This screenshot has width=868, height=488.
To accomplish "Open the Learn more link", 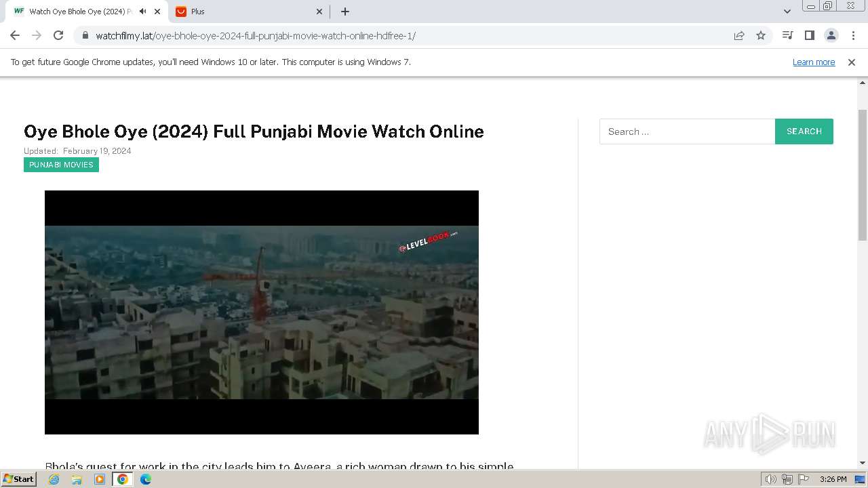I will coord(814,62).
